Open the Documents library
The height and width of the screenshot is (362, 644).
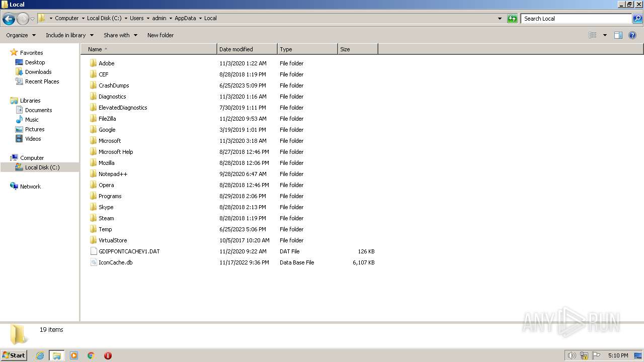[38, 110]
